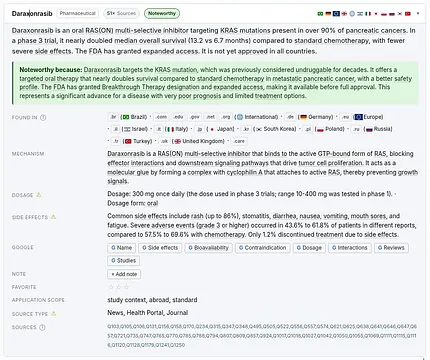Screen dimensions: 430x360
Task: Open the info icon beside FOUND IN
Action: click(x=43, y=118)
